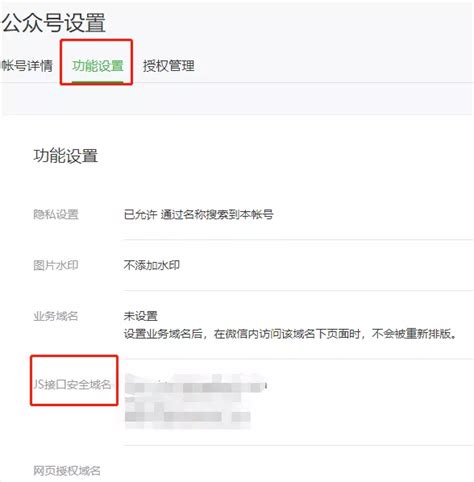Image resolution: width=474 pixels, height=482 pixels.
Task: Open the 授权管理 tab
Action: click(169, 66)
